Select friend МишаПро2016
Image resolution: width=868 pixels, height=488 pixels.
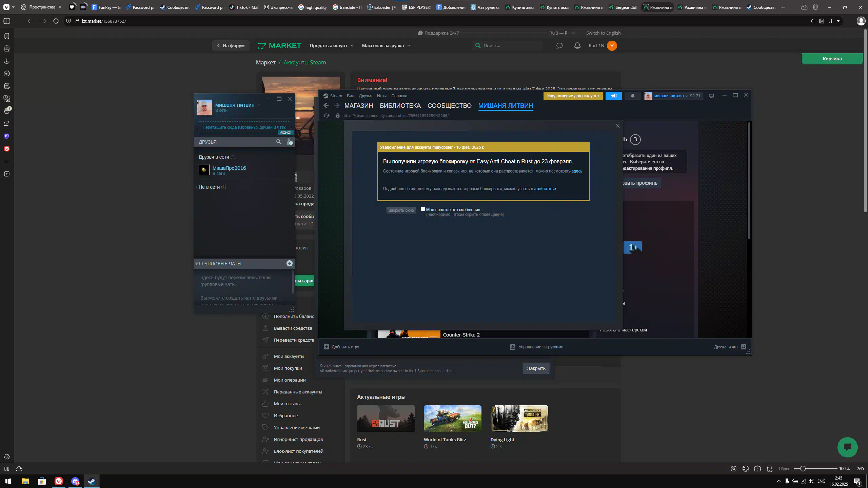245,170
